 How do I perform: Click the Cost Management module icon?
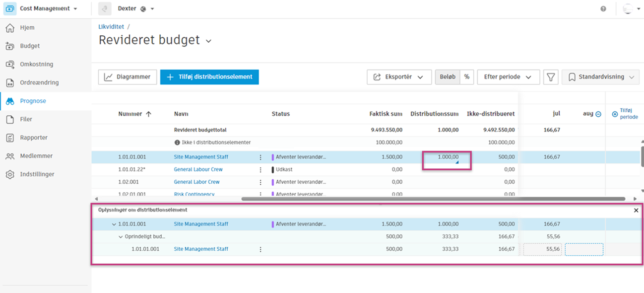coord(10,9)
